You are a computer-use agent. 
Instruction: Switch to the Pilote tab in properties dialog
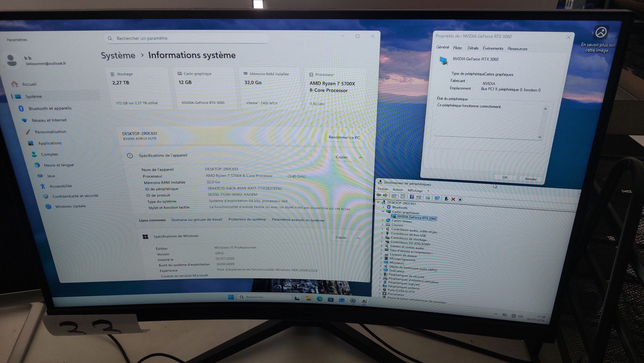tap(457, 48)
